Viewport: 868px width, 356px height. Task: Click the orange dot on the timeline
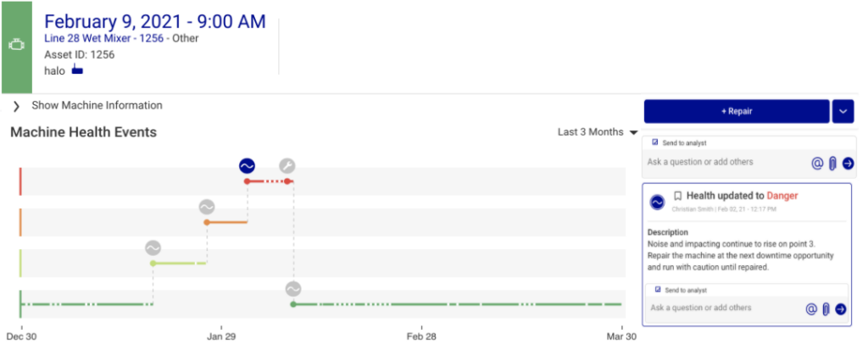coord(207,222)
